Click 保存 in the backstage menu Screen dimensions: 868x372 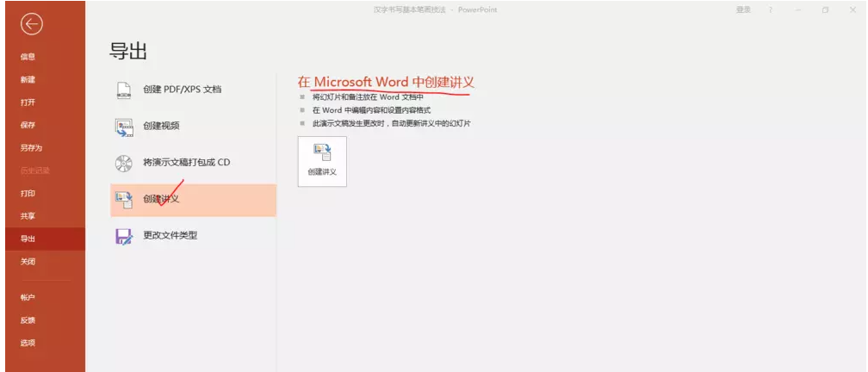point(28,125)
